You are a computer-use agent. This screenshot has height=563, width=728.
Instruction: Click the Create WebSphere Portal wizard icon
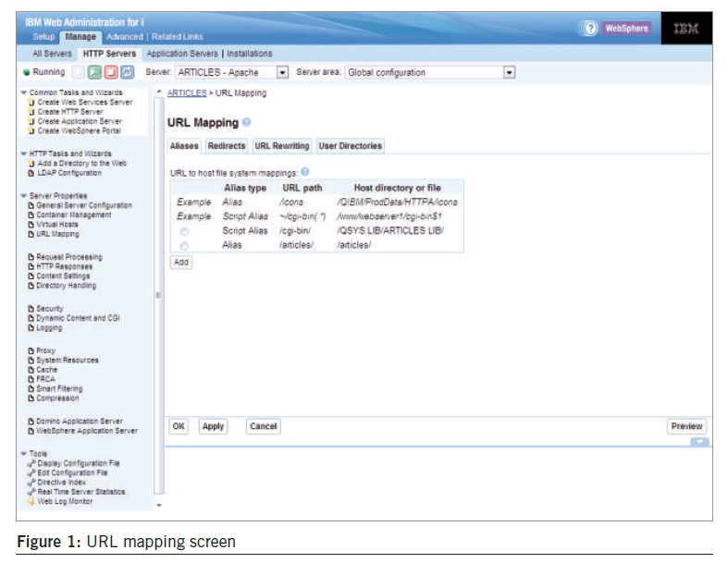tap(31, 131)
